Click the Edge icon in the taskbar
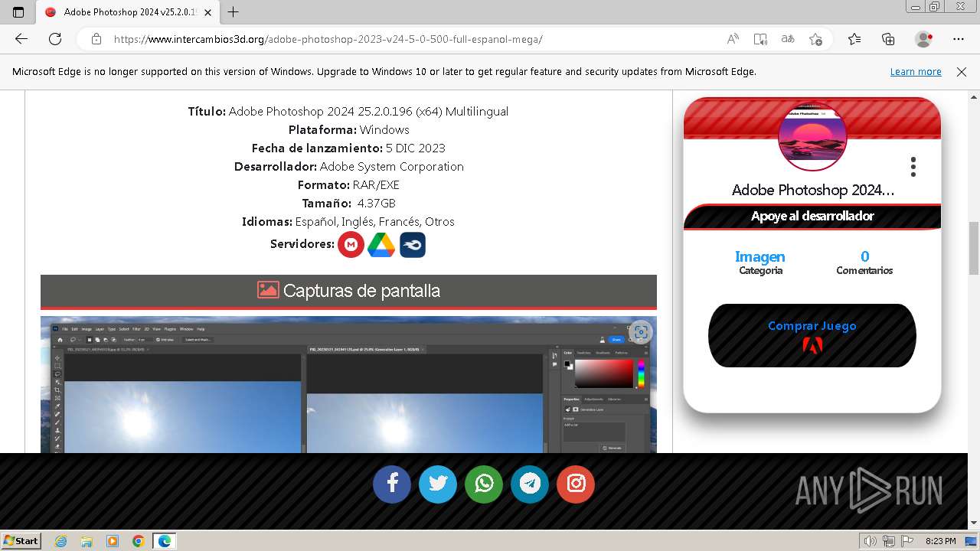 point(165,541)
